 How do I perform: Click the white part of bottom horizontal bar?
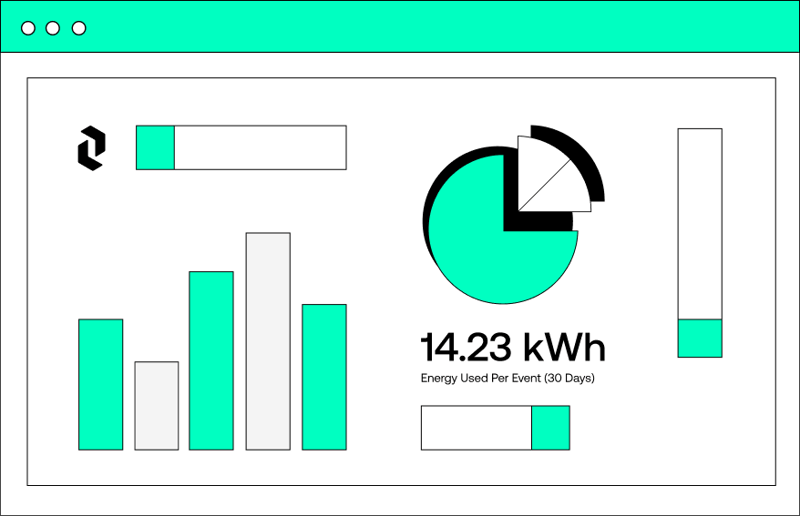click(x=476, y=428)
